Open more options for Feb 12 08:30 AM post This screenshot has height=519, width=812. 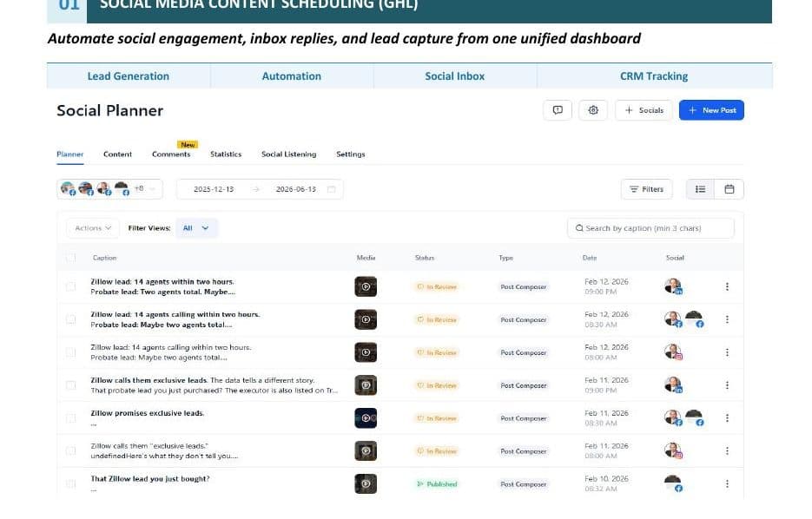(x=727, y=319)
